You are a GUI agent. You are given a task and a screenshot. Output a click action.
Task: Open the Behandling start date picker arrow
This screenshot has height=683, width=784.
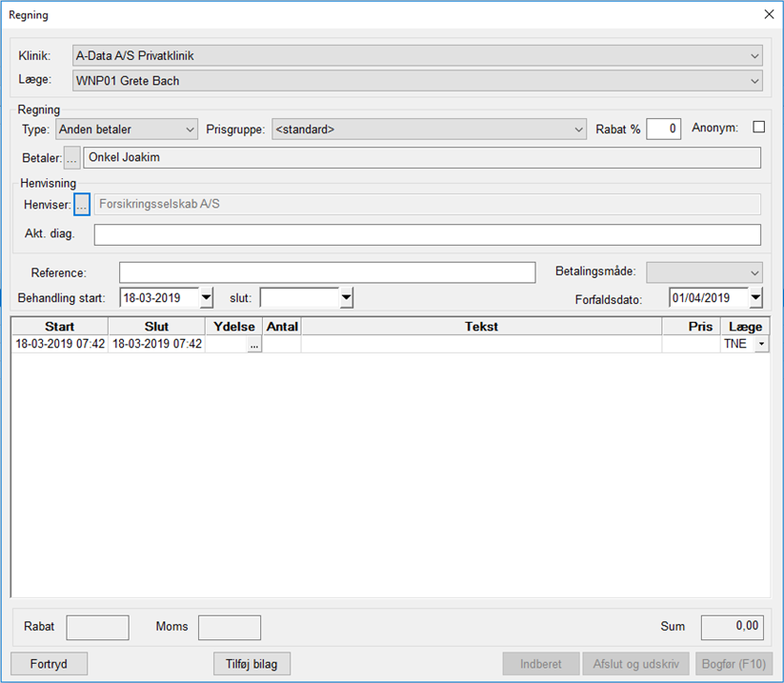[x=206, y=297]
